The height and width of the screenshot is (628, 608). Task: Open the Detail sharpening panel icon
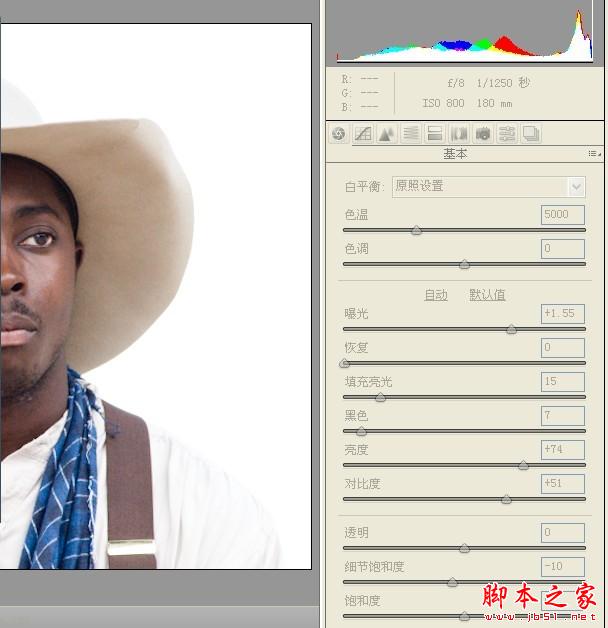click(387, 134)
